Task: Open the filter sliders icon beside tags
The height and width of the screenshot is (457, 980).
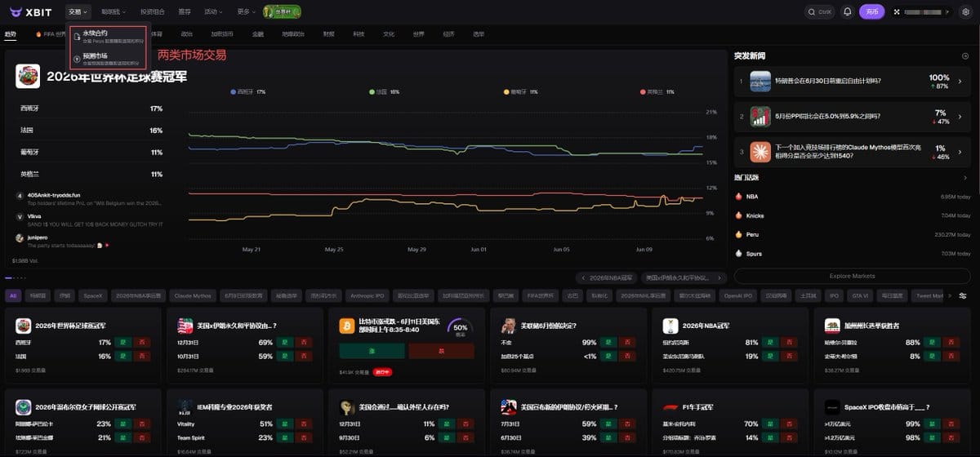Action: [x=963, y=295]
